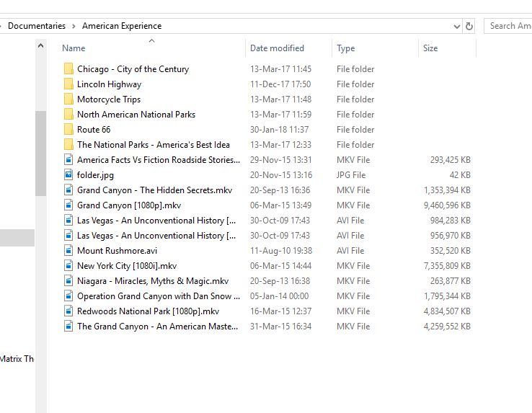Image resolution: width=532 pixels, height=413 pixels.
Task: Open the address bar history dropdown
Action: click(x=457, y=26)
